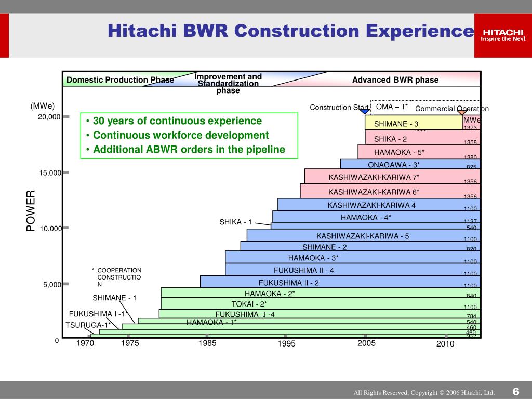The image size is (532, 399).
Task: Click the 1995 year label
Action: [286, 344]
